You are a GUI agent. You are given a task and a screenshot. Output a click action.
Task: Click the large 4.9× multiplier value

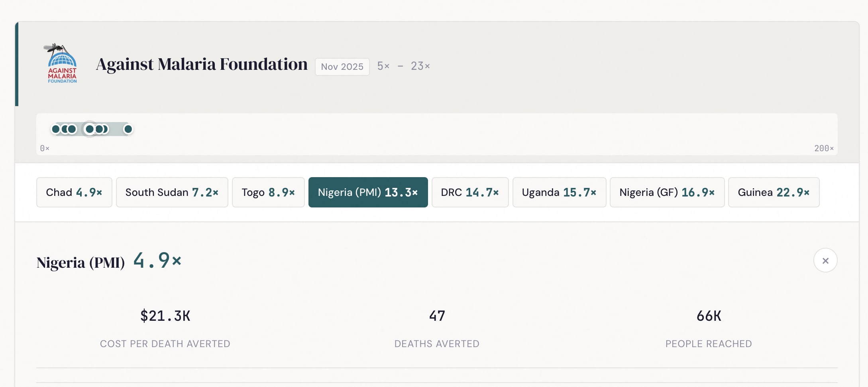[157, 261]
